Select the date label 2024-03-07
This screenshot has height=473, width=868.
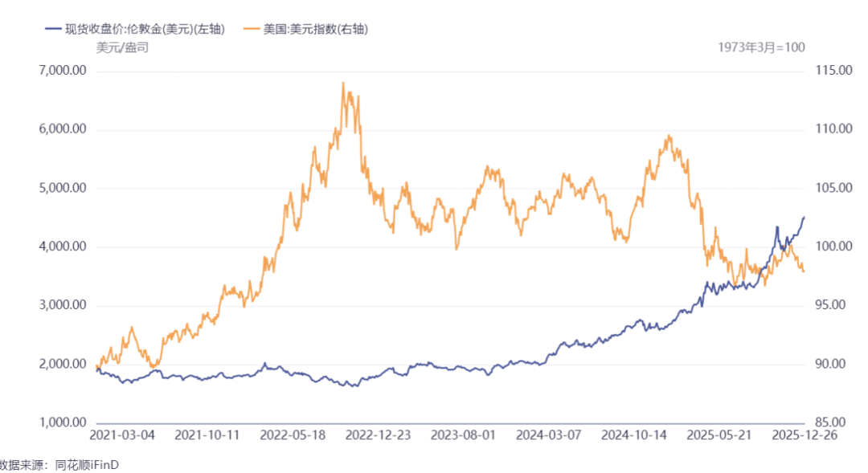pos(549,435)
